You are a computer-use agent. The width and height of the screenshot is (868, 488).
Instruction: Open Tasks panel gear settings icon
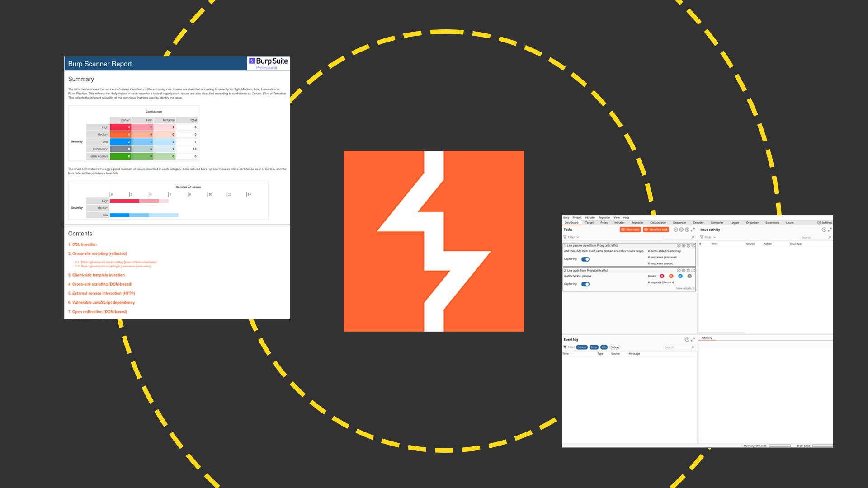click(x=681, y=230)
